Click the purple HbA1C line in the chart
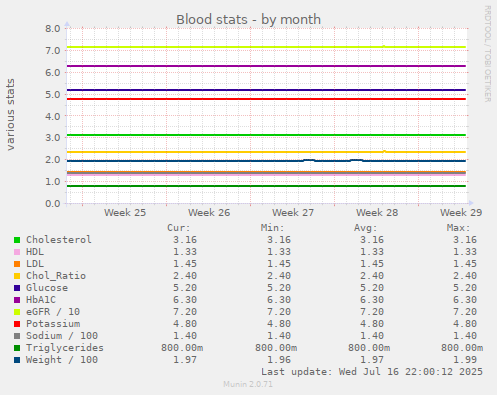497x395 pixels. (266, 66)
